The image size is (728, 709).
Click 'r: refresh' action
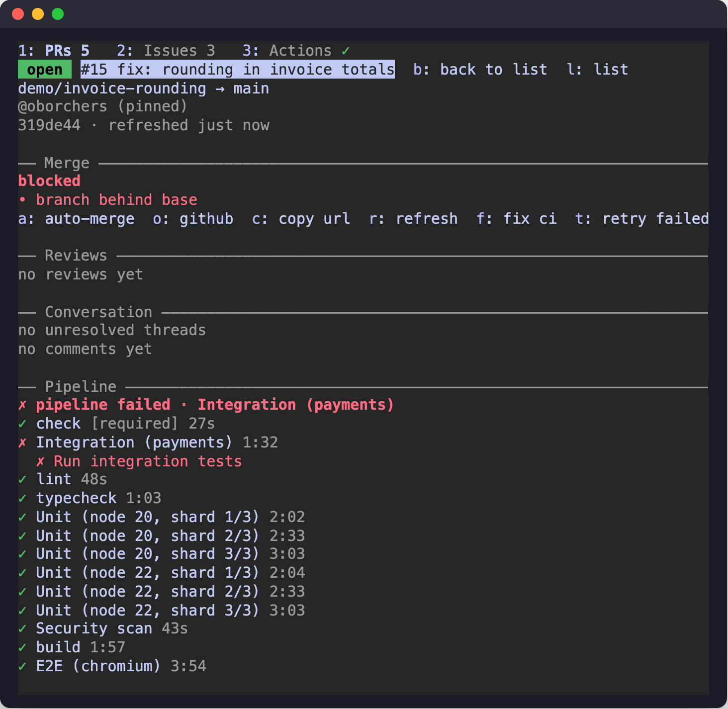pos(413,219)
